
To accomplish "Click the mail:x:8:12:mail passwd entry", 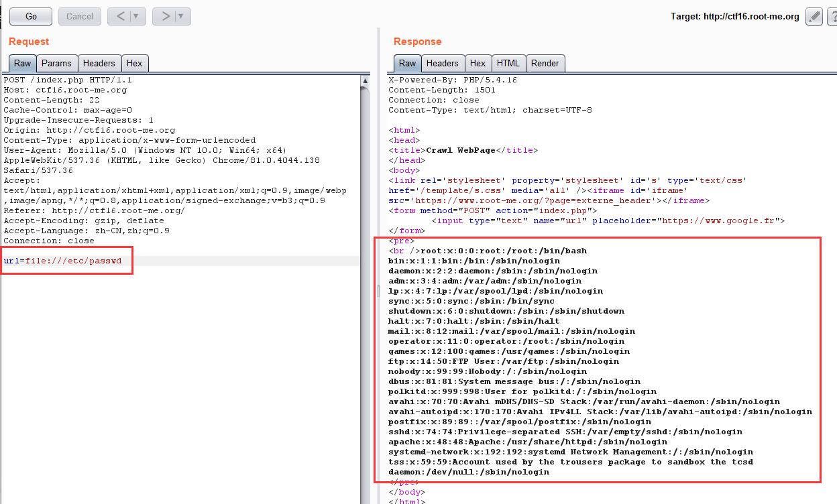I will pyautogui.click(x=512, y=331).
